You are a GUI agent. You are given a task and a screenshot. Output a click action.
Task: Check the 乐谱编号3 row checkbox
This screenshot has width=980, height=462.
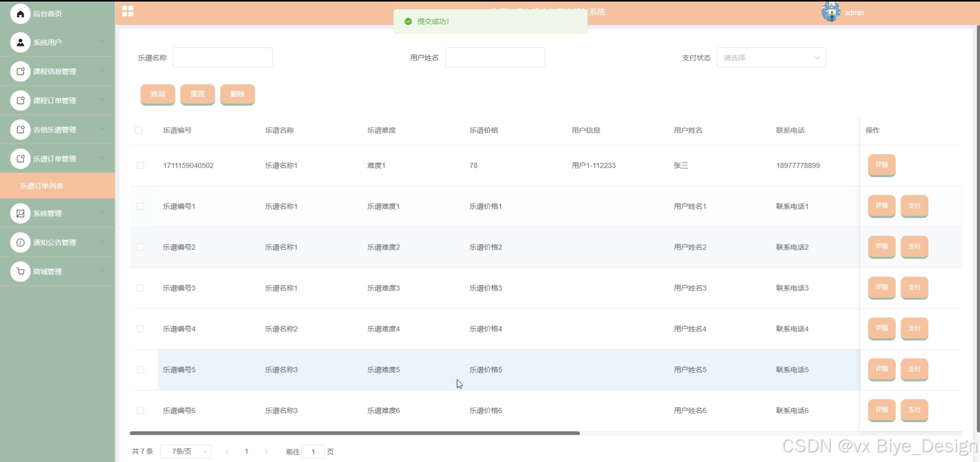tap(140, 288)
